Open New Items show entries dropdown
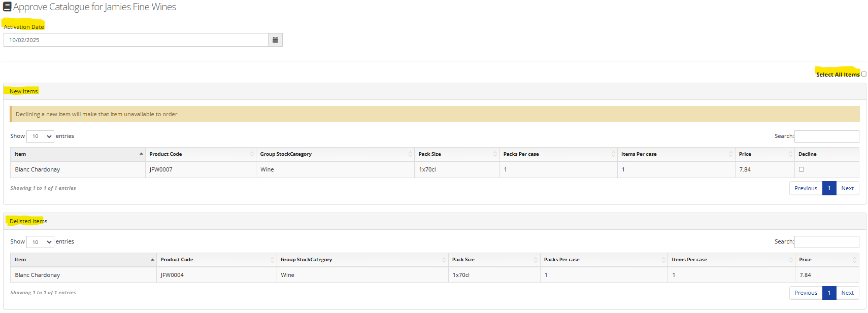The image size is (868, 313). coord(40,136)
